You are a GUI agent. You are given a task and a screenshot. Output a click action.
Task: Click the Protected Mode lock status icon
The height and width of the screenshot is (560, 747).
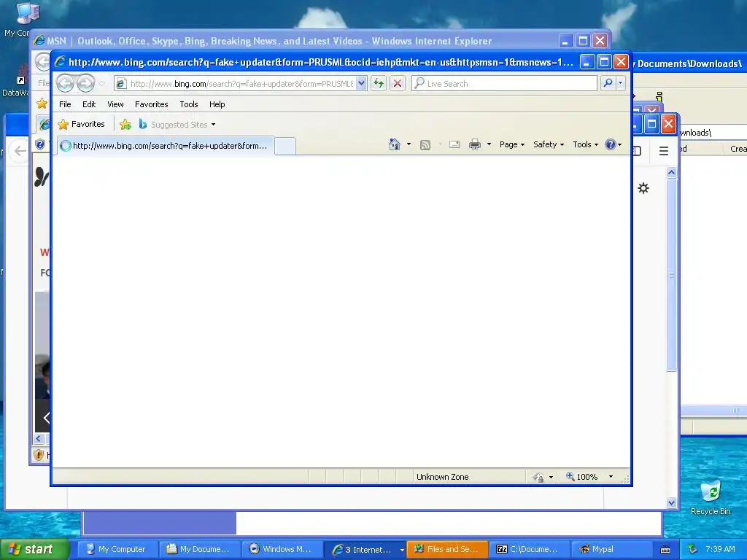538,477
